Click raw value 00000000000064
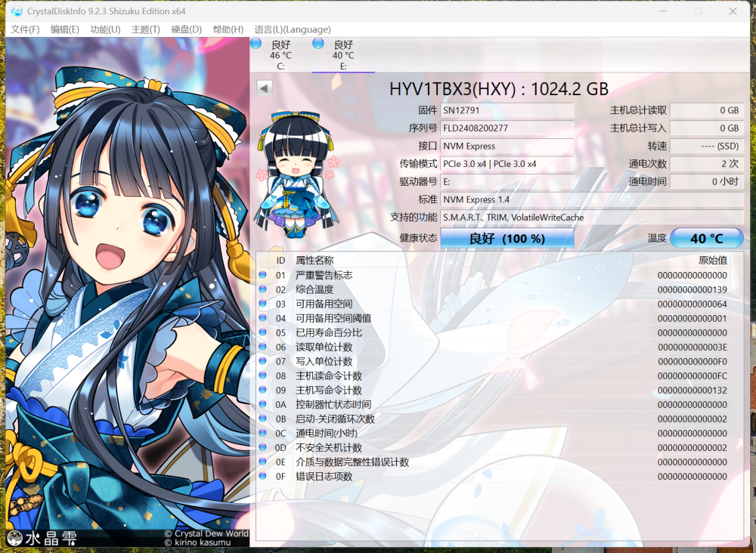 click(x=692, y=304)
